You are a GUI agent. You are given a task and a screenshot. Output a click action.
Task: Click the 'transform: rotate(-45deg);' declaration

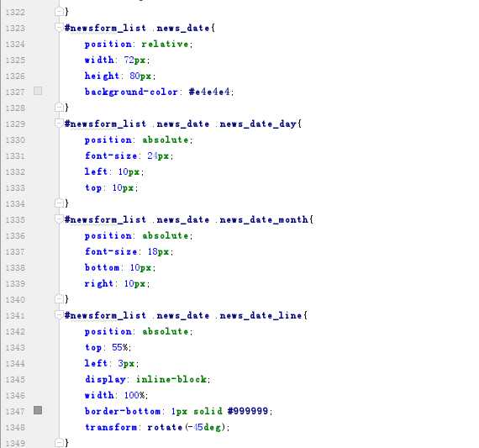(x=157, y=427)
